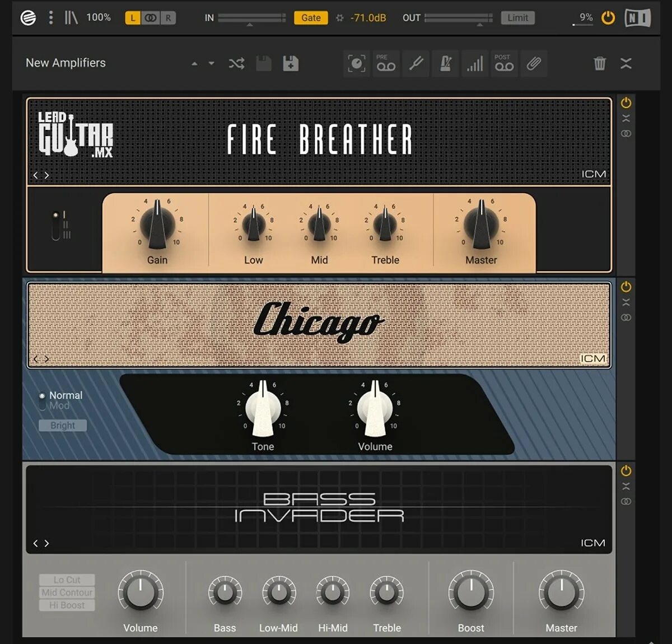Click the New Amplifiers preset name
The image size is (672, 644).
coord(66,63)
